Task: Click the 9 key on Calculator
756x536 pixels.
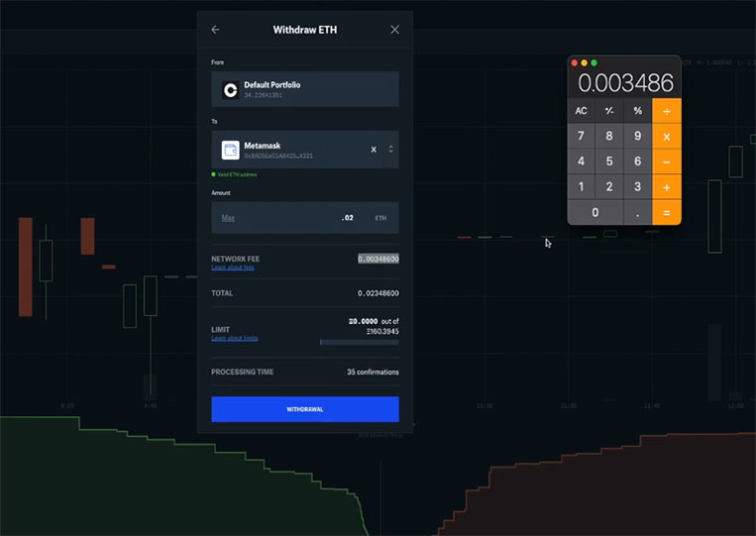Action: tap(637, 137)
